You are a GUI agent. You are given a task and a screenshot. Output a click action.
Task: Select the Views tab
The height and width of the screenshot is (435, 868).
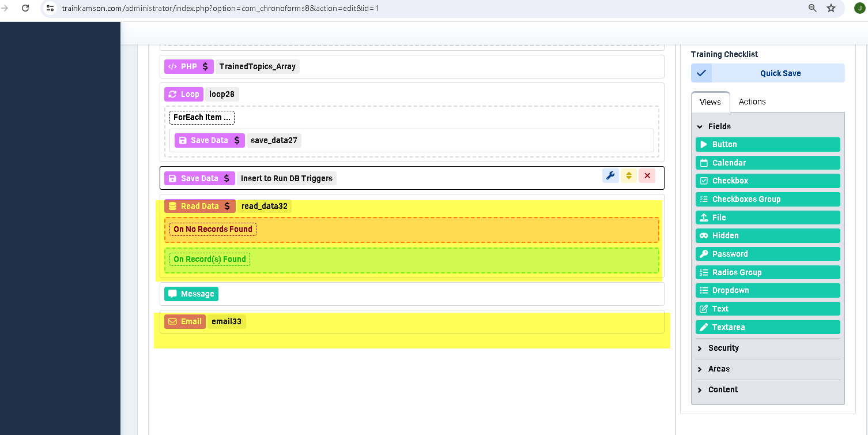click(710, 102)
